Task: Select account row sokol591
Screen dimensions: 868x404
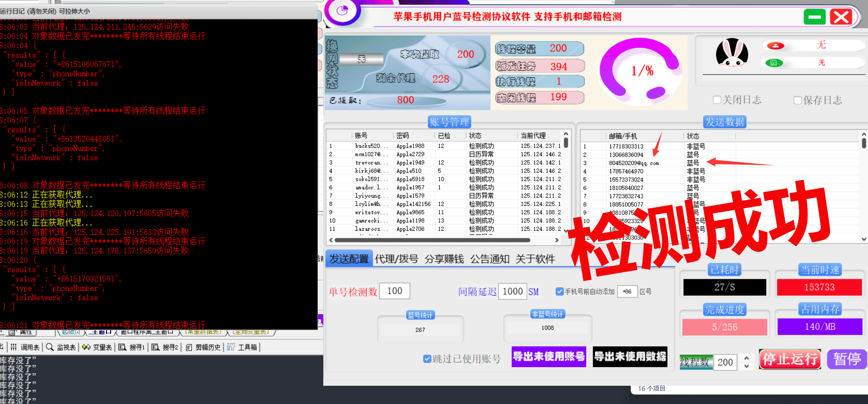Action: 445,179
